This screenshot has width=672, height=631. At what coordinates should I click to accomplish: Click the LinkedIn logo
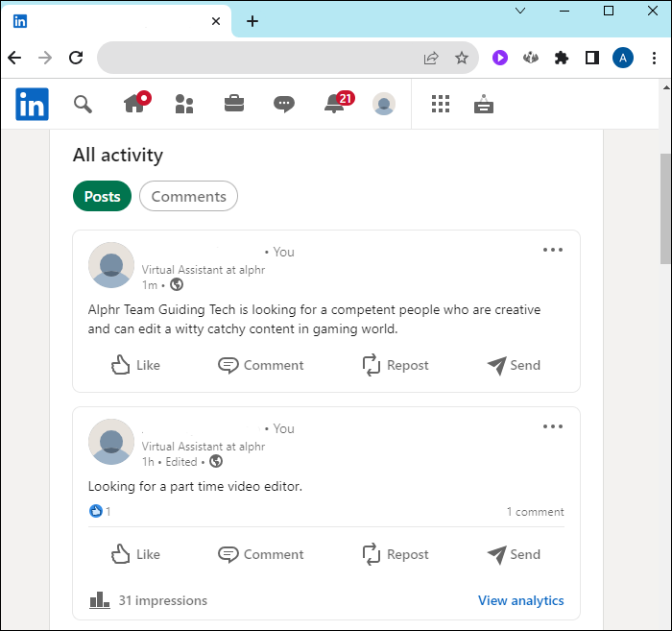(x=32, y=104)
